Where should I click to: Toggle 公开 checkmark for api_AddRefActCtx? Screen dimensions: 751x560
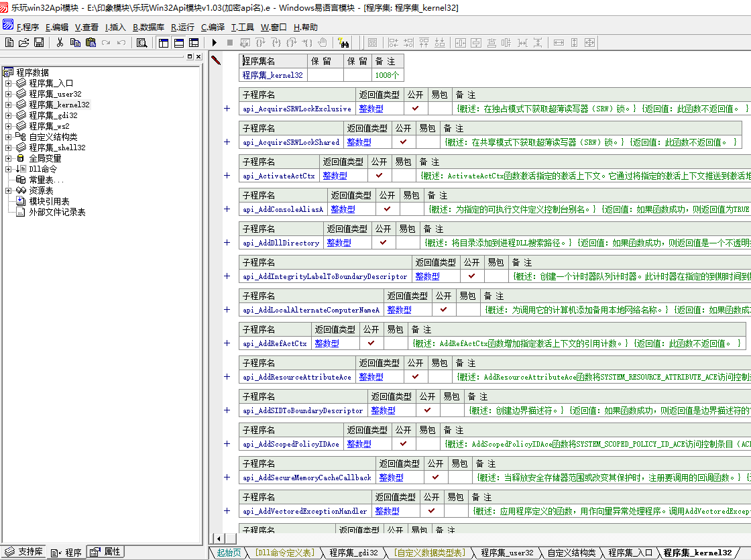tap(371, 343)
